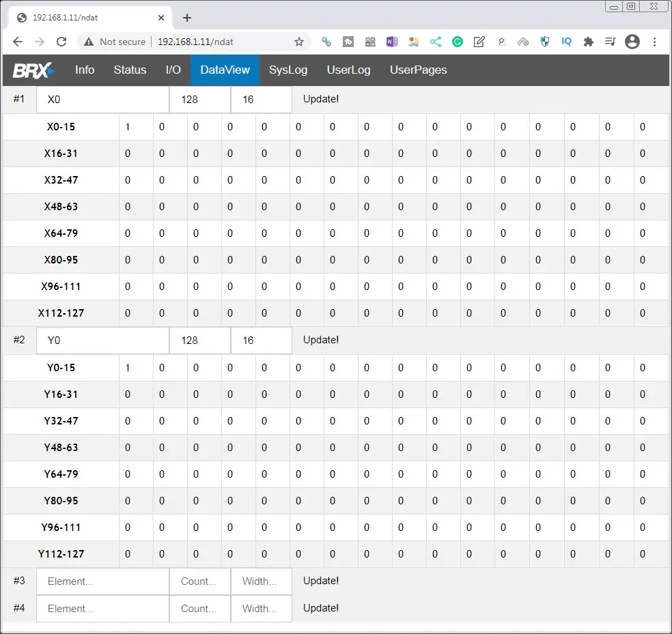Focus the Element field for #3
This screenshot has width=672, height=634.
pyautogui.click(x=103, y=581)
